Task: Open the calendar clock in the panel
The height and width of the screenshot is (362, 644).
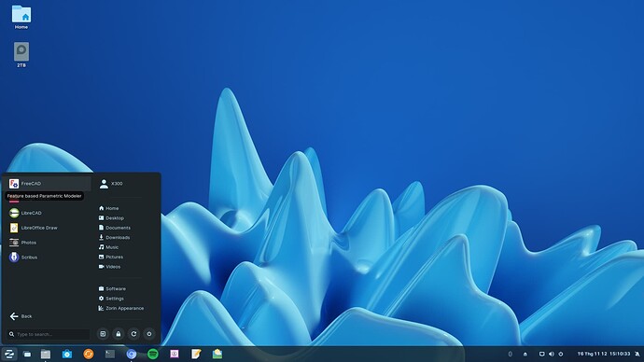Action: pos(603,354)
